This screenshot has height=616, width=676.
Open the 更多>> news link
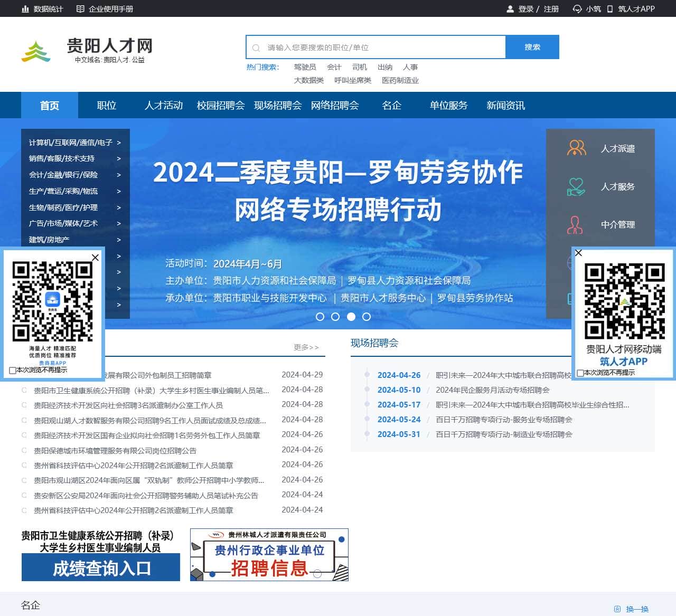tap(306, 347)
